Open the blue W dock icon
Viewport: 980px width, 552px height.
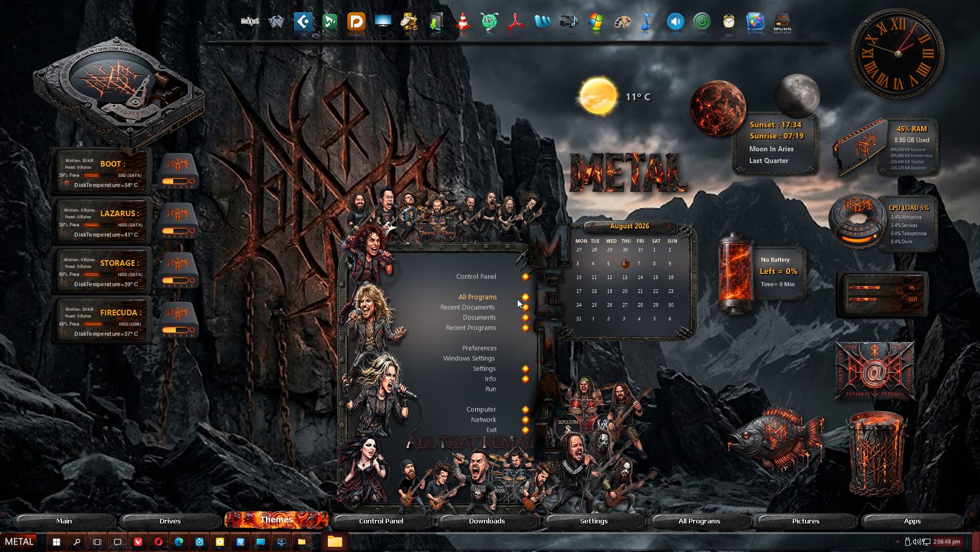[543, 22]
